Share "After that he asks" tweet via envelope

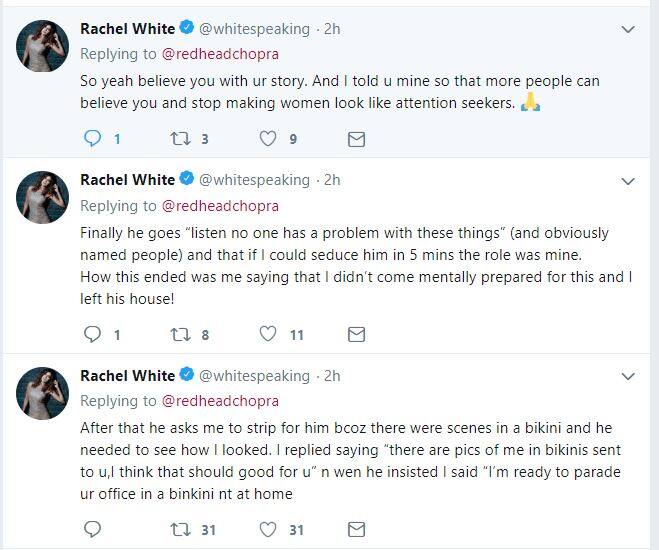[x=356, y=529]
